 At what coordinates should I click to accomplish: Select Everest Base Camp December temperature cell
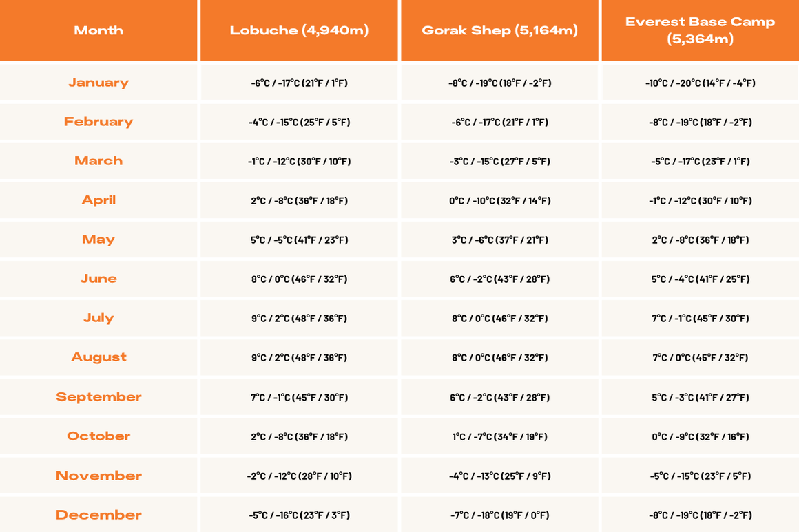(x=700, y=515)
